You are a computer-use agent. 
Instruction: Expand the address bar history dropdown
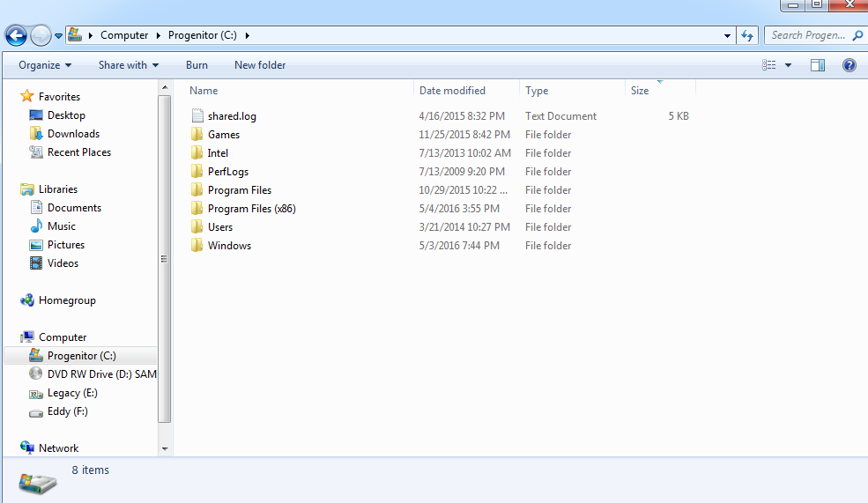tap(727, 35)
